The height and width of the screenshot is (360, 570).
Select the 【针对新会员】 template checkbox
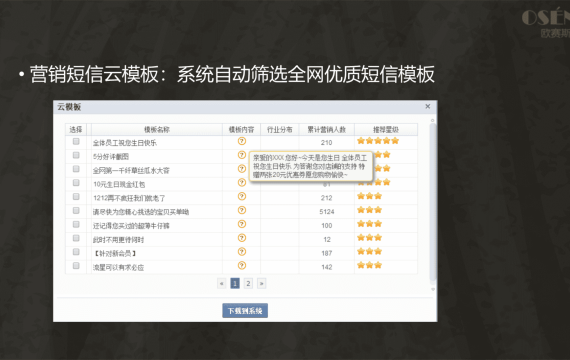point(76,252)
